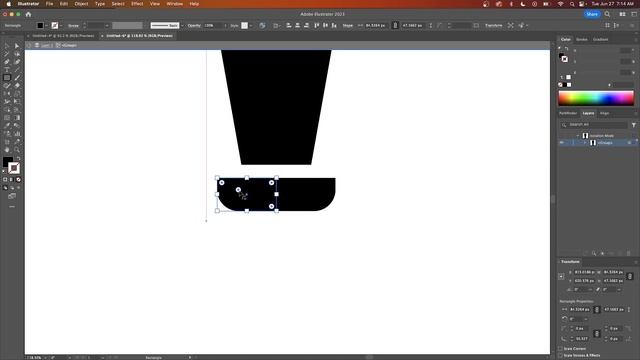
Task: Select the Zoom tool in toolbar
Action: [17, 150]
